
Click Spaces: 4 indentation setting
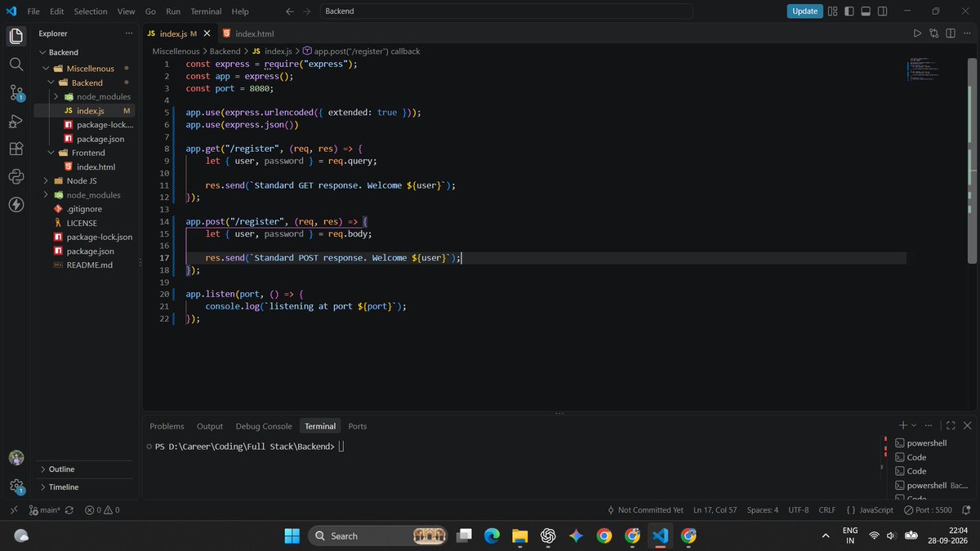click(x=763, y=509)
